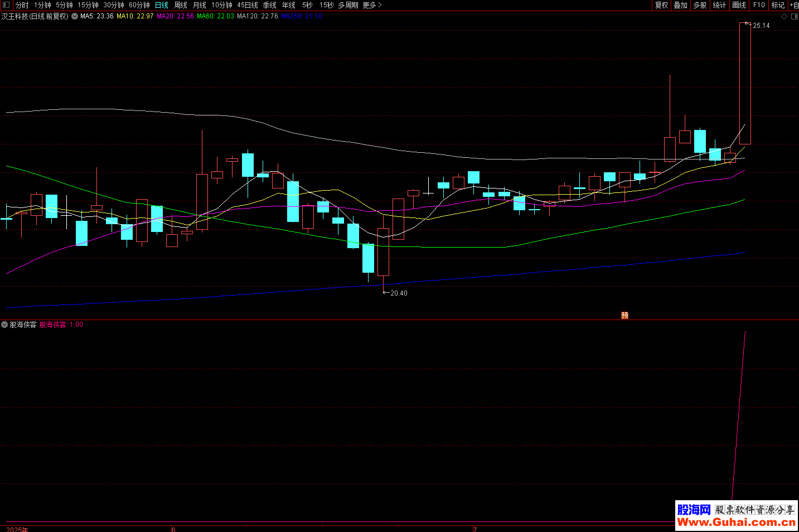
Task: Select the 月线 monthly chart tab
Action: coord(200,5)
